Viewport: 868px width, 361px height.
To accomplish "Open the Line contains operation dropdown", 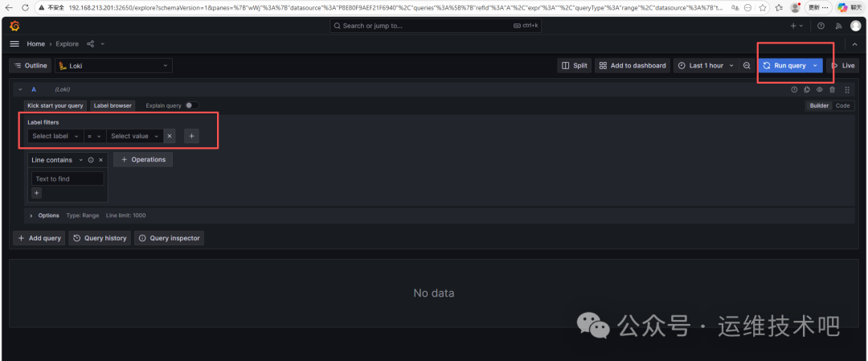I will (x=57, y=159).
